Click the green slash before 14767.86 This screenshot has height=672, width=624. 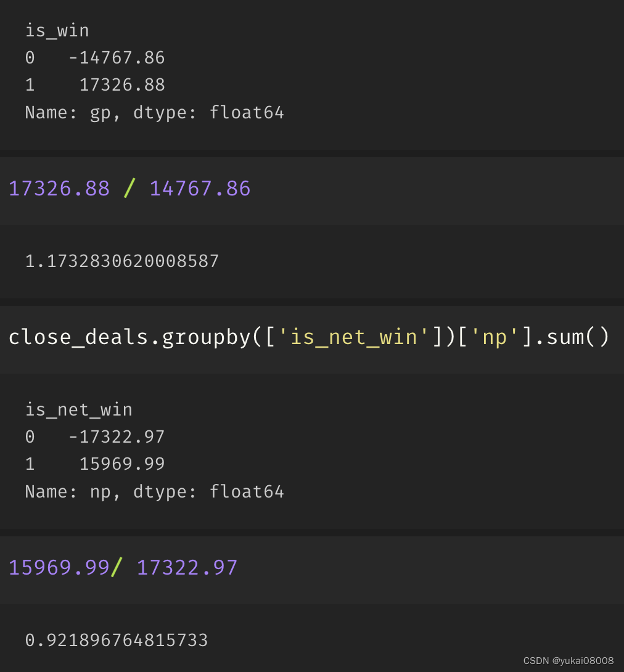(129, 189)
